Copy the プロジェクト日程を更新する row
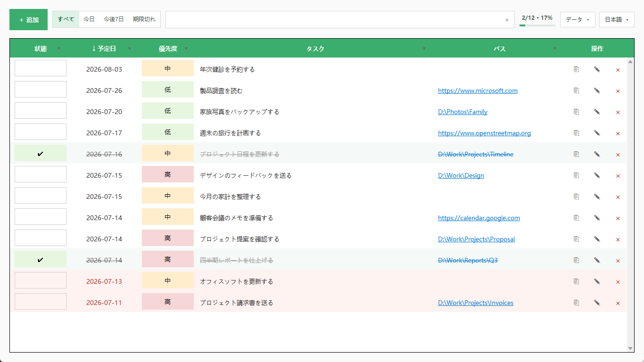The width and height of the screenshot is (644, 362). coord(576,154)
